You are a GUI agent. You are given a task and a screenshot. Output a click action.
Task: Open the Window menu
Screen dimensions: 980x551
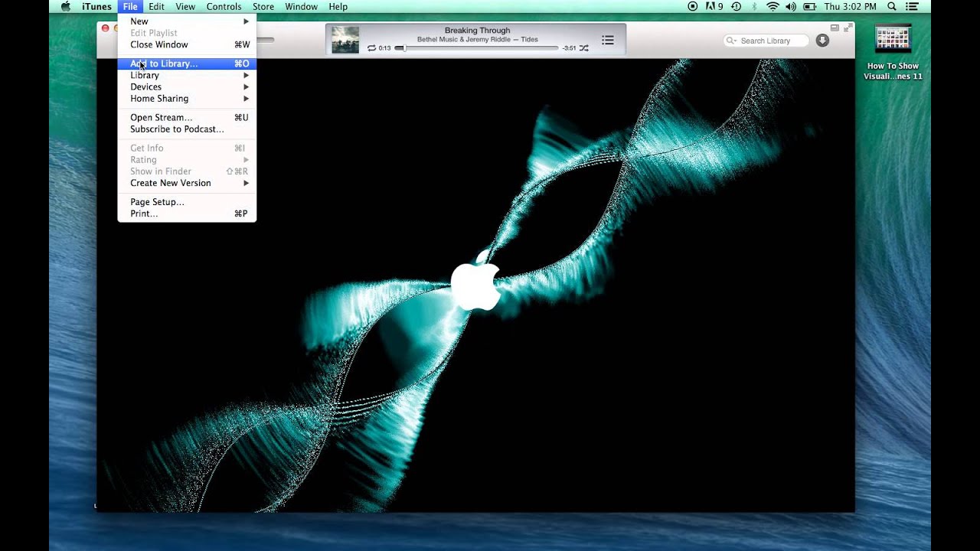pyautogui.click(x=301, y=7)
